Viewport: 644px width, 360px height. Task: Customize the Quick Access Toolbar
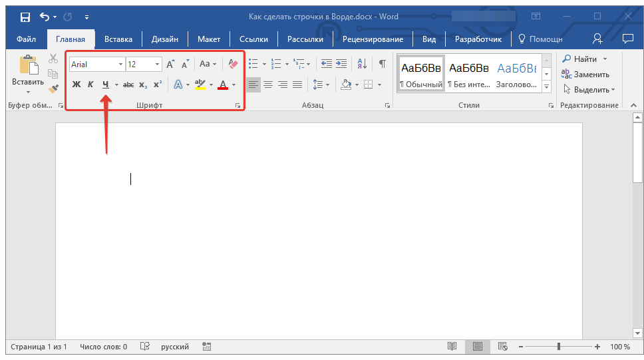point(86,17)
